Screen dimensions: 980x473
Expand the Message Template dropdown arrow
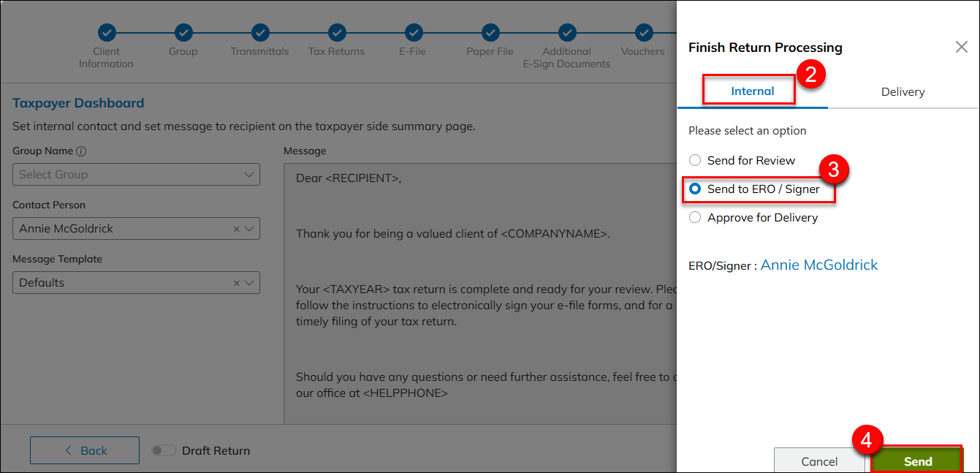coord(250,283)
